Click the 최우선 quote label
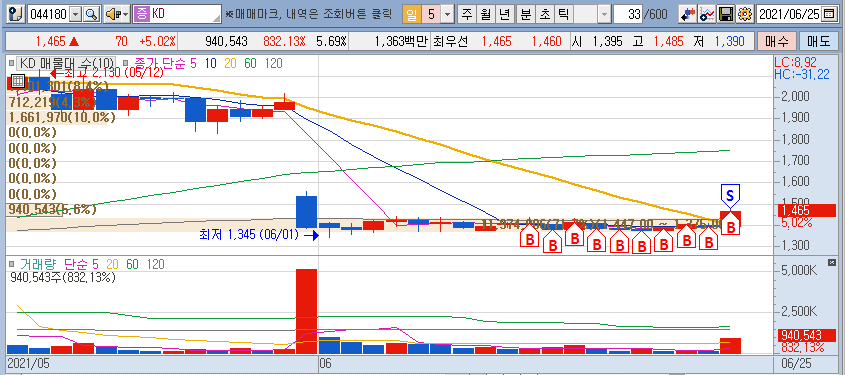The width and height of the screenshot is (845, 375). point(451,41)
